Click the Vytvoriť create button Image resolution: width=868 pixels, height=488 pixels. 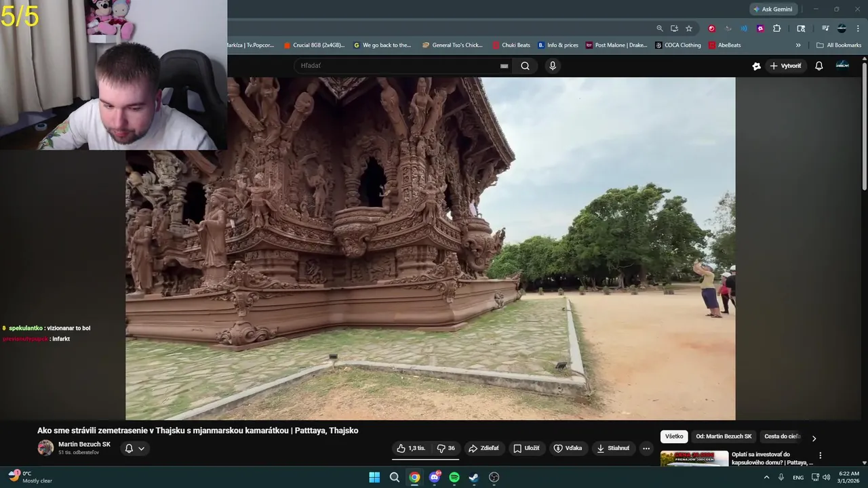click(785, 66)
